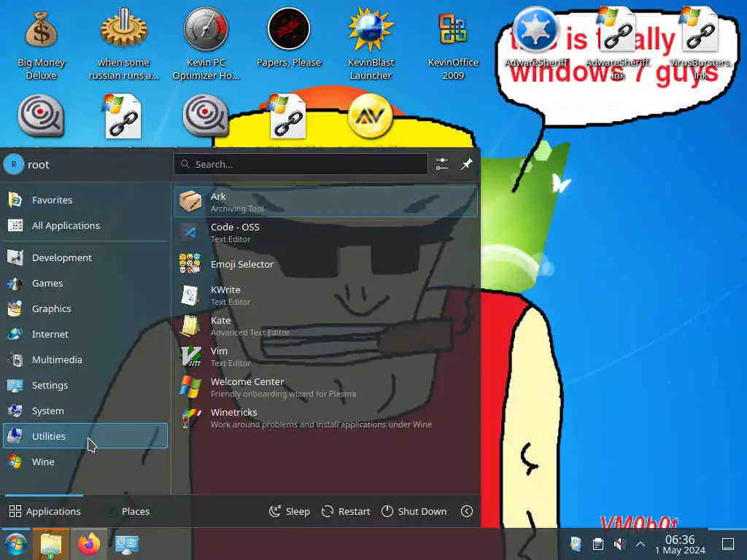The width and height of the screenshot is (747, 560).
Task: Switch to Places tab
Action: (x=128, y=511)
